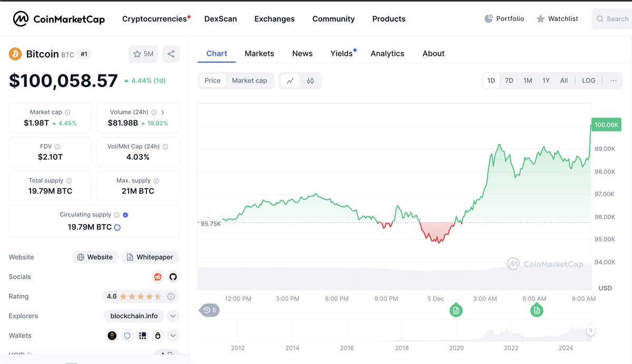
Task: Set chart range to 1M
Action: pos(528,80)
